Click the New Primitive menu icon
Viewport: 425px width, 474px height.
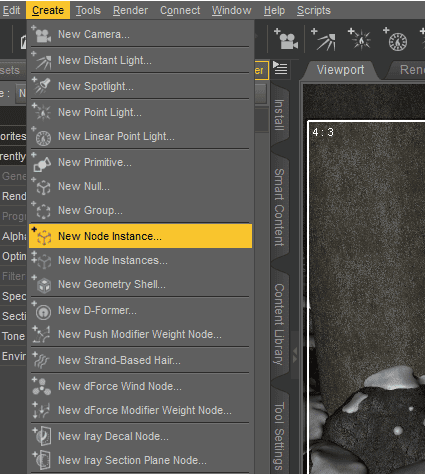pos(41,162)
